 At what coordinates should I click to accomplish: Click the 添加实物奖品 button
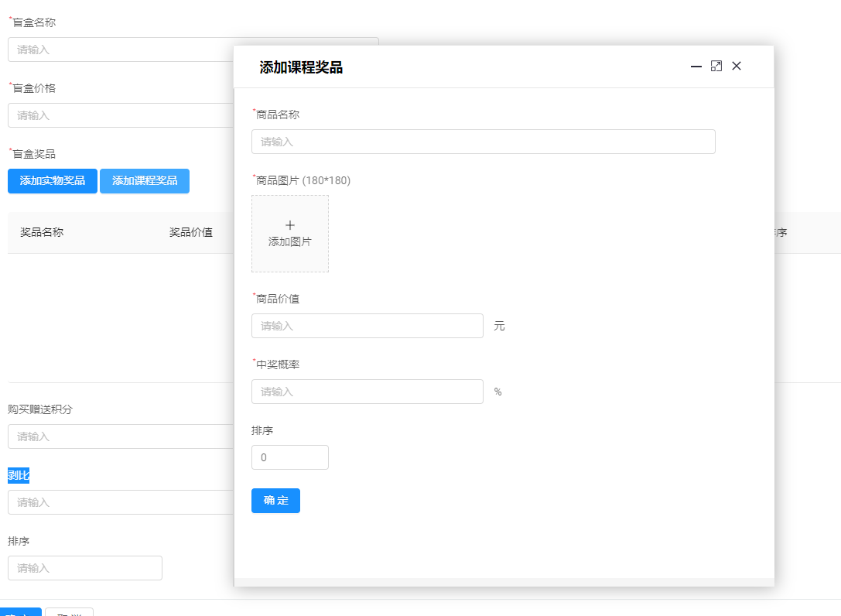[x=53, y=181]
